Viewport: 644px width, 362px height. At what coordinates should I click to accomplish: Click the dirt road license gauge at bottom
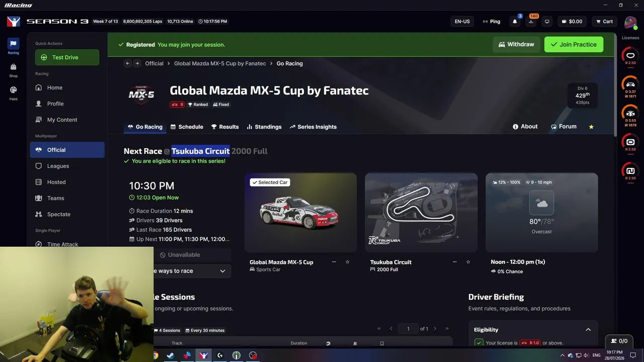[x=630, y=171]
